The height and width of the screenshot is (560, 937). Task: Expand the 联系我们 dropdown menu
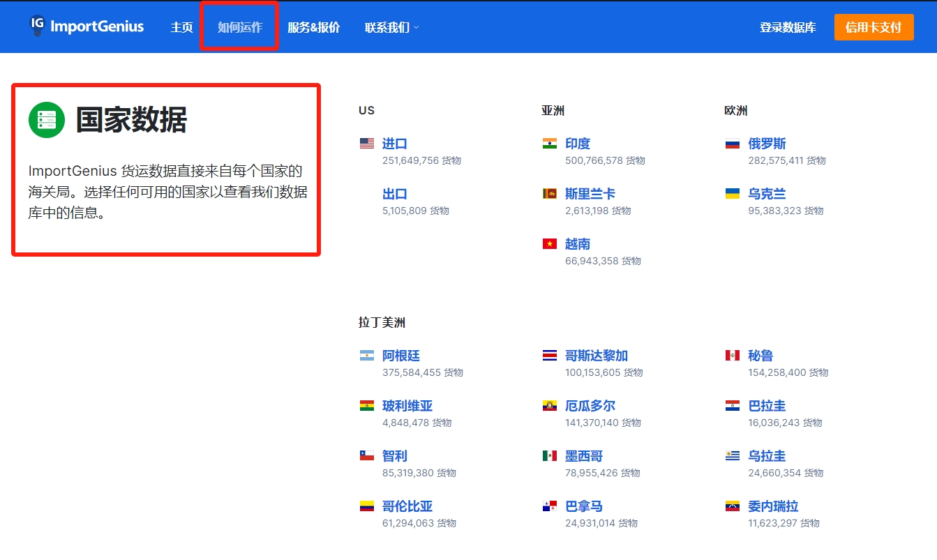[x=386, y=27]
